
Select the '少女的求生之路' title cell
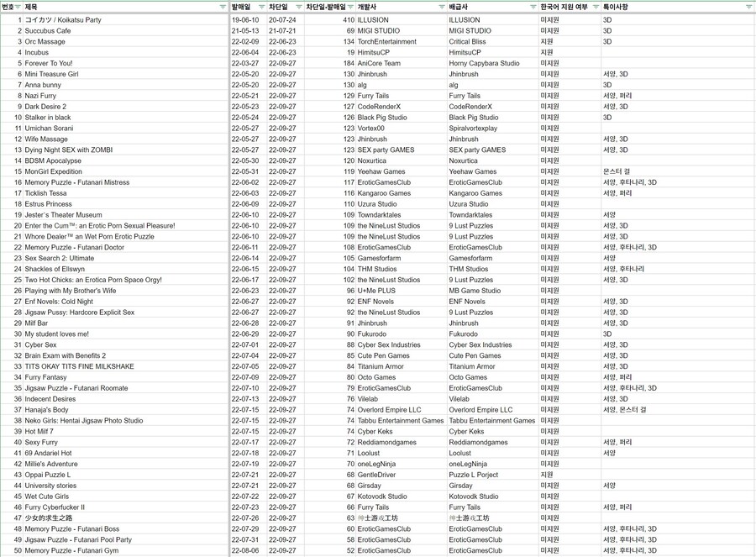(126, 518)
